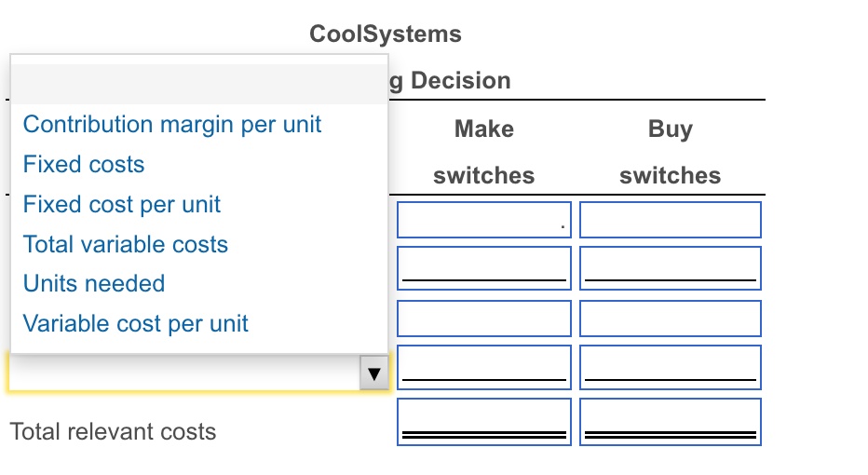Screen dimensions: 868x475
Task: Click the 'Total relevant costs' row label
Action: pos(113,432)
